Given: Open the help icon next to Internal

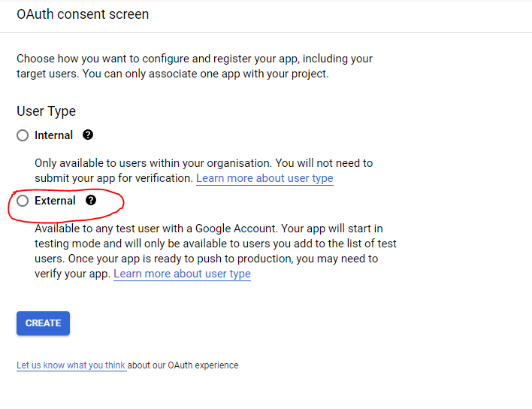Looking at the screenshot, I should [x=88, y=135].
